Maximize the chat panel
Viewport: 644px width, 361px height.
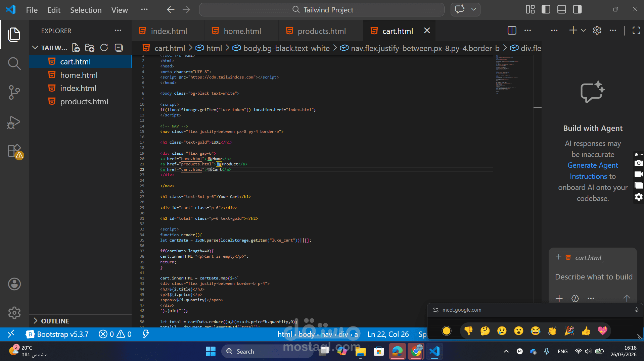636,31
